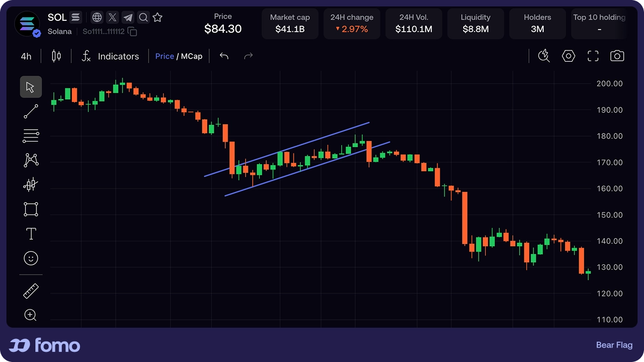Open the Indicators menu
The image size is (644, 362).
point(110,56)
